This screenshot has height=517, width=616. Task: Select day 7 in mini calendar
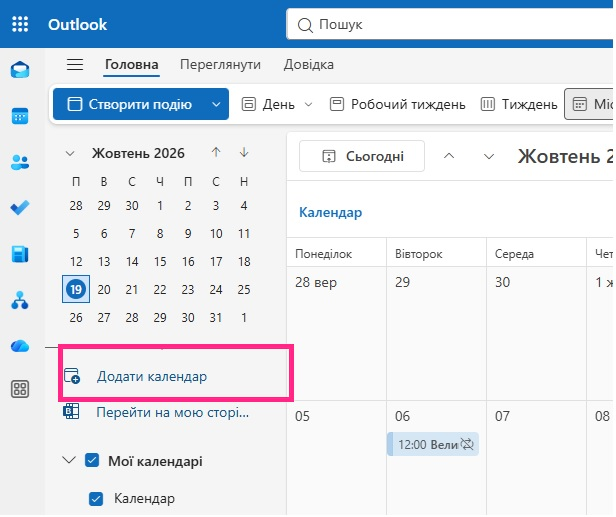[x=132, y=234]
